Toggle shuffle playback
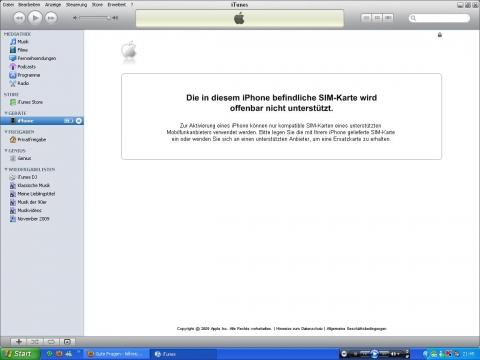This screenshot has width=480, height=360. (x=35, y=341)
